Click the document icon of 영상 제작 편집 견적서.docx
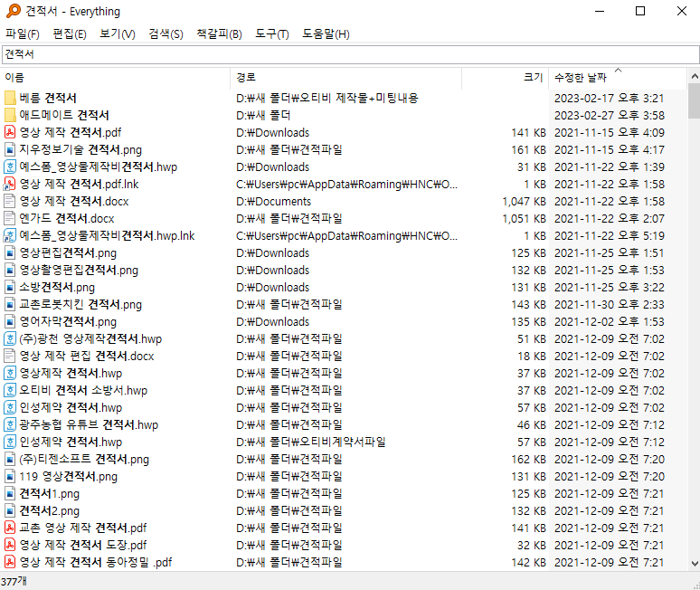 pos(10,356)
